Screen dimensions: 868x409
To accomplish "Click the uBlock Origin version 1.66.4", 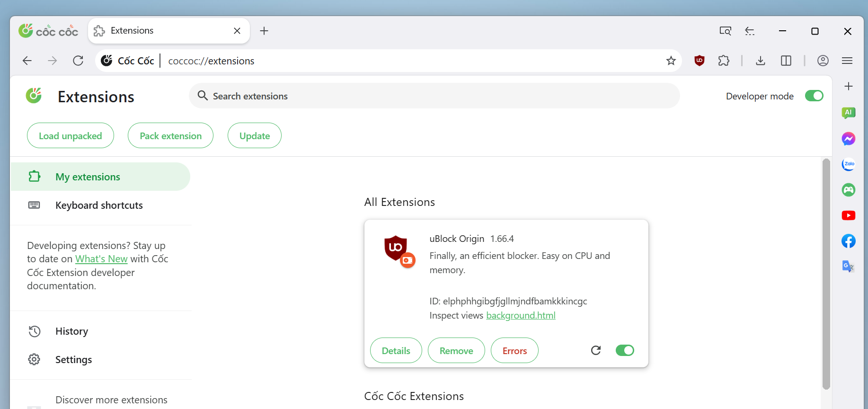I will pyautogui.click(x=502, y=239).
